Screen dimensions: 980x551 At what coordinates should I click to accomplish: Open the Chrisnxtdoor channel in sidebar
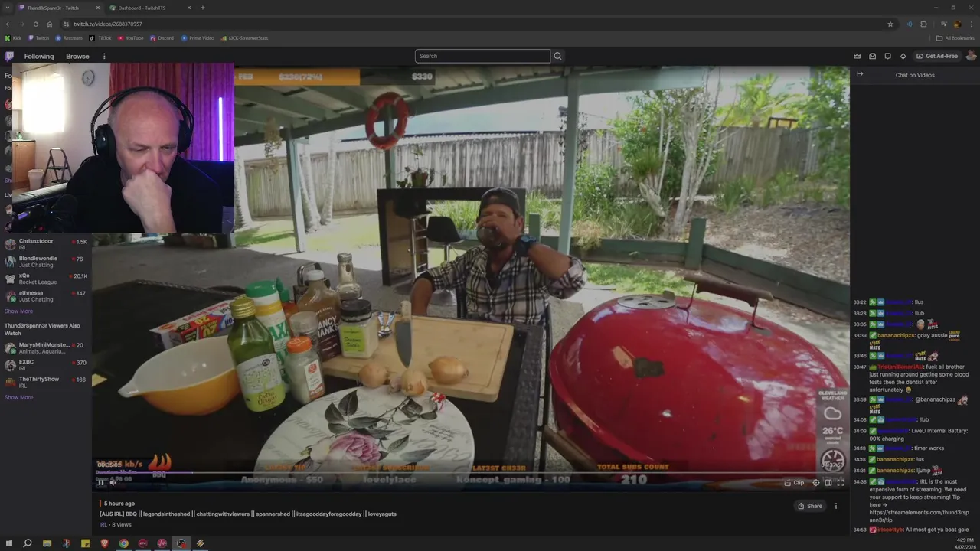pyautogui.click(x=46, y=244)
